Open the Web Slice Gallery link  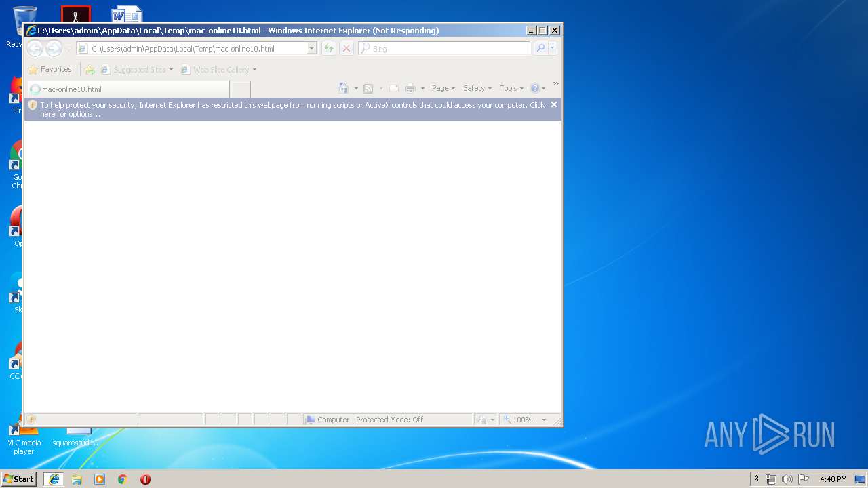point(218,70)
